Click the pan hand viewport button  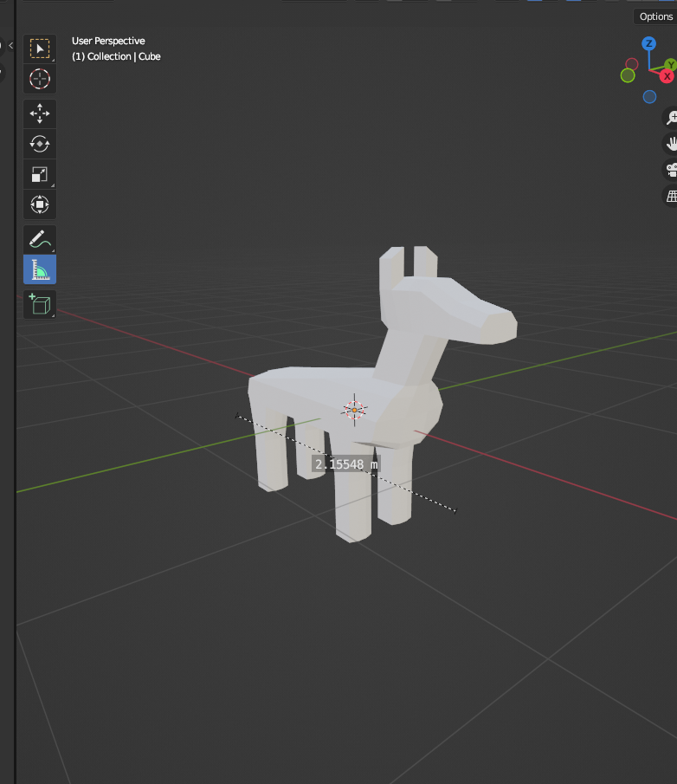[x=670, y=144]
